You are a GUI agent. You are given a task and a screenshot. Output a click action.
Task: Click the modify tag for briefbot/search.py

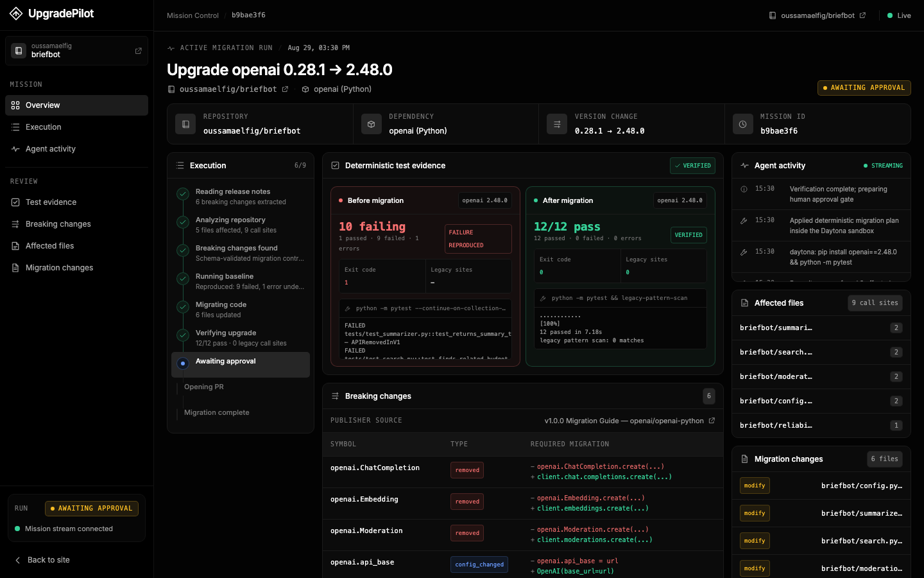coord(755,541)
